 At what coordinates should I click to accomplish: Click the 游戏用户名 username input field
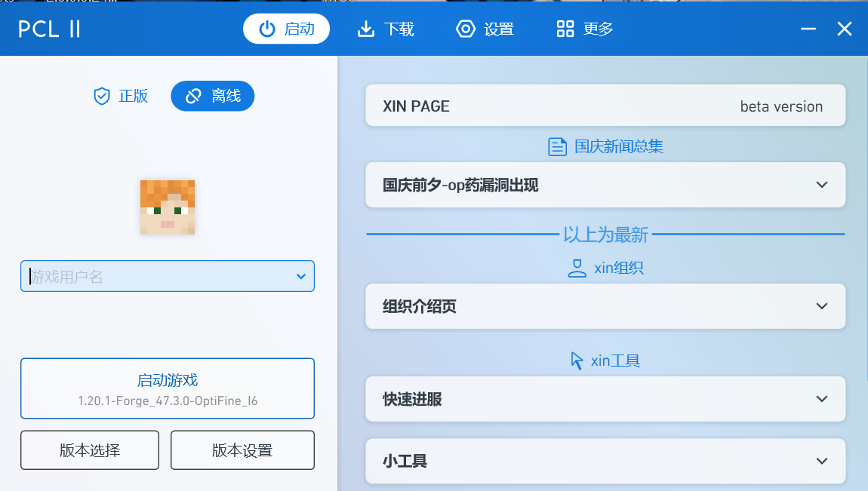pos(151,276)
